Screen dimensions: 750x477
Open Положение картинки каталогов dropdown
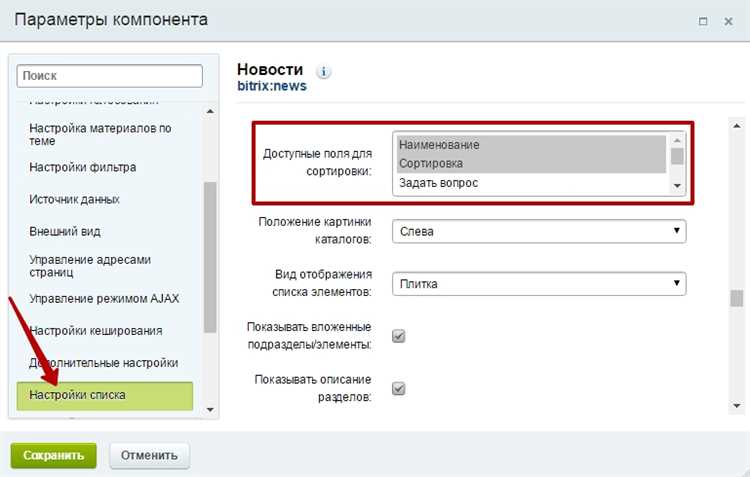[x=539, y=232]
